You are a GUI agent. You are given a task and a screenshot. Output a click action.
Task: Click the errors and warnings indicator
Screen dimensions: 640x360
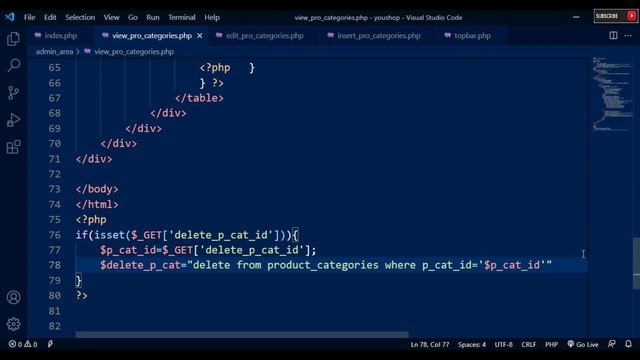(23, 344)
